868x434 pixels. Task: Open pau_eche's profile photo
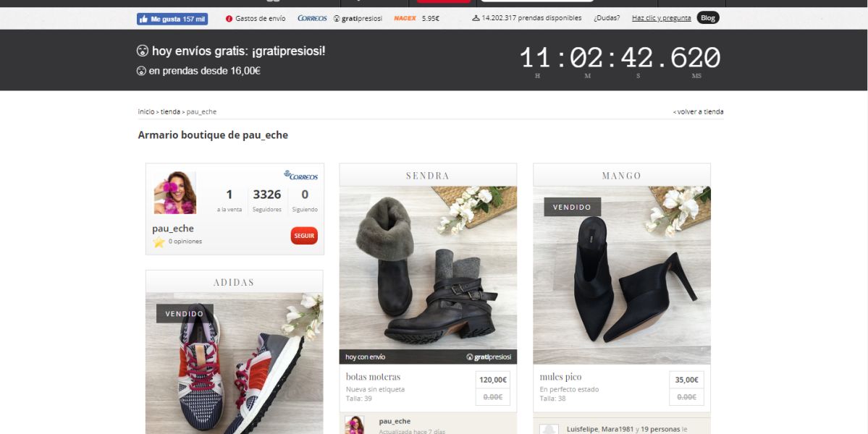175,192
